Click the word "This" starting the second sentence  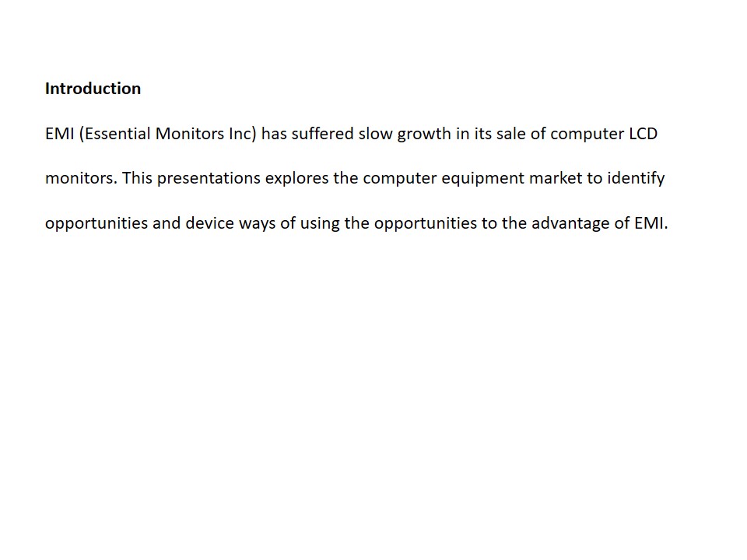[x=138, y=178]
